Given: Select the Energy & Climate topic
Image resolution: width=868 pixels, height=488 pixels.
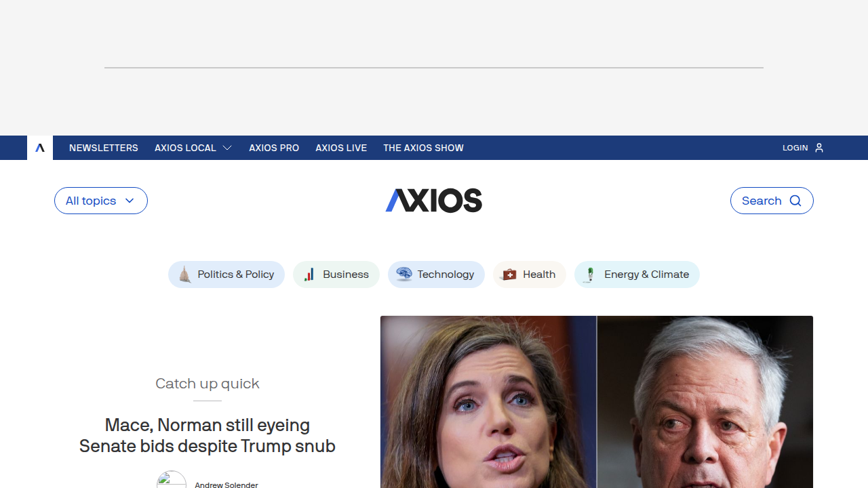Looking at the screenshot, I should click(637, 274).
